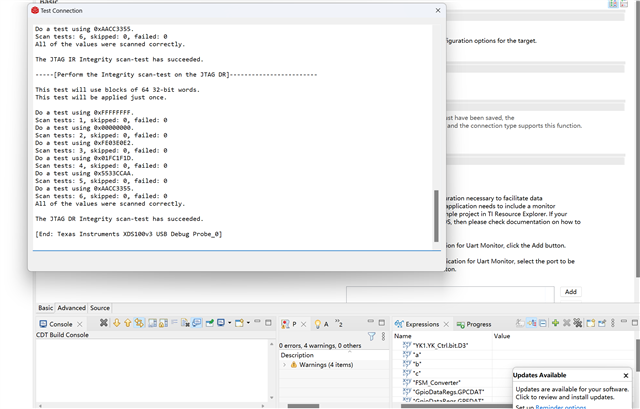Maximize the Expressions panel
640x409 pixels.
(x=635, y=322)
